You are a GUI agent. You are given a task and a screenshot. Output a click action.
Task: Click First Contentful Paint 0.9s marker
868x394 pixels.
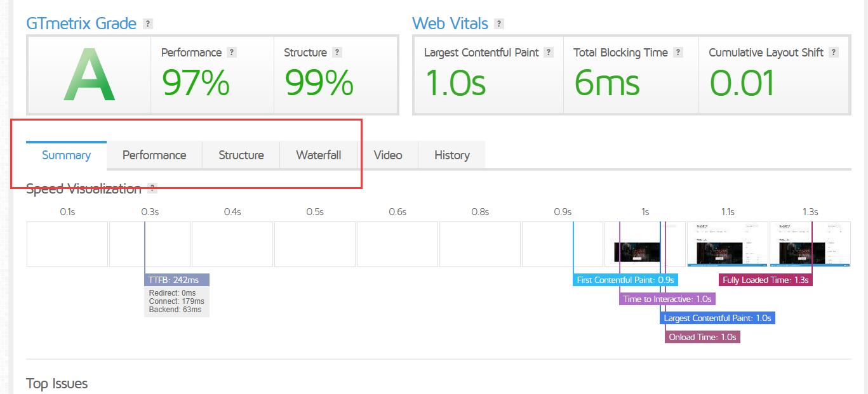[625, 280]
